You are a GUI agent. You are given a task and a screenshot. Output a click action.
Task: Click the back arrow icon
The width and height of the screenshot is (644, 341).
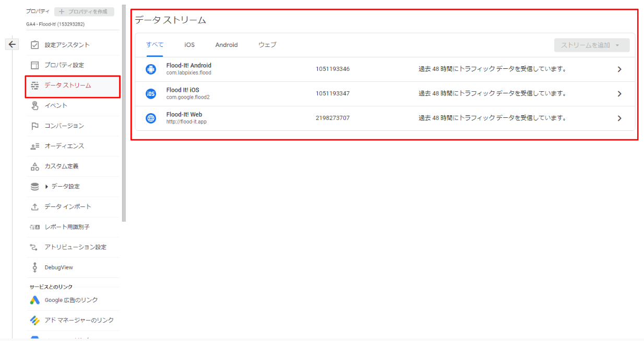(12, 44)
